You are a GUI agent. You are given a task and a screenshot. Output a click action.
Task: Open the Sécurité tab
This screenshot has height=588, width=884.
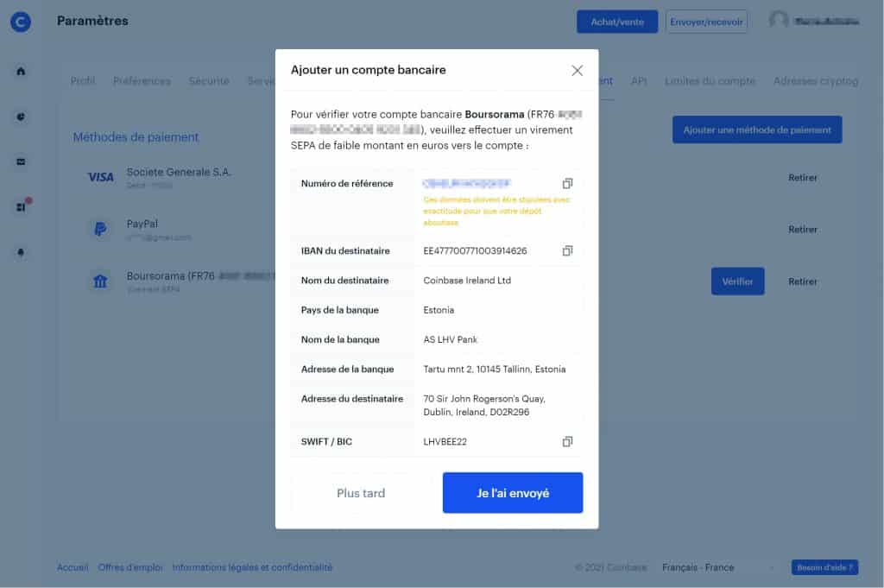(x=208, y=80)
